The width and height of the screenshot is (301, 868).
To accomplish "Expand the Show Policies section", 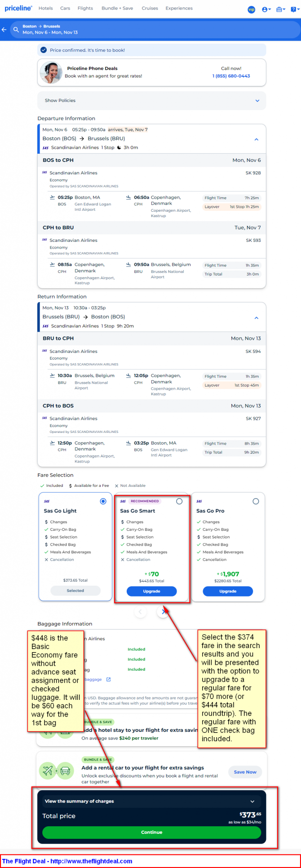I will 151,101.
